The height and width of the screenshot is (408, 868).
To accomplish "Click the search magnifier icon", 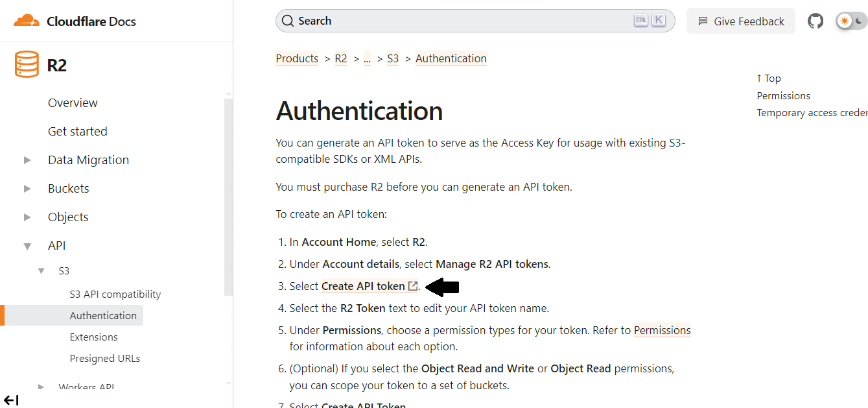I will click(287, 21).
